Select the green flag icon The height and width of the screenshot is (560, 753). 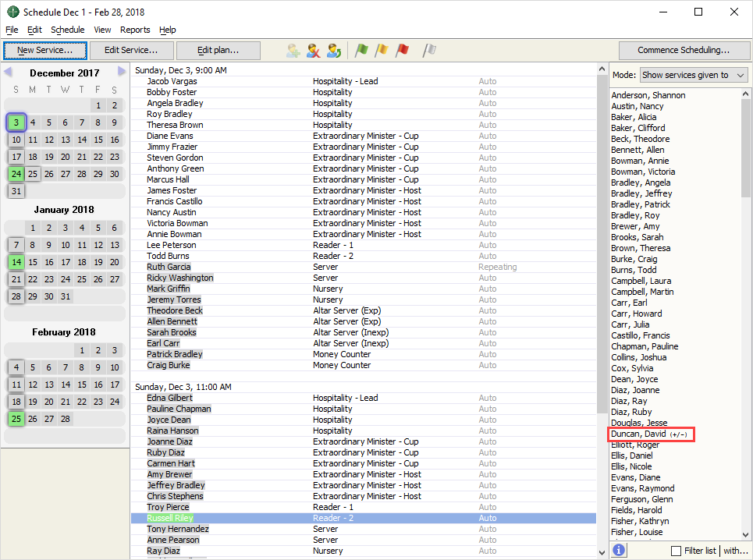(x=361, y=51)
